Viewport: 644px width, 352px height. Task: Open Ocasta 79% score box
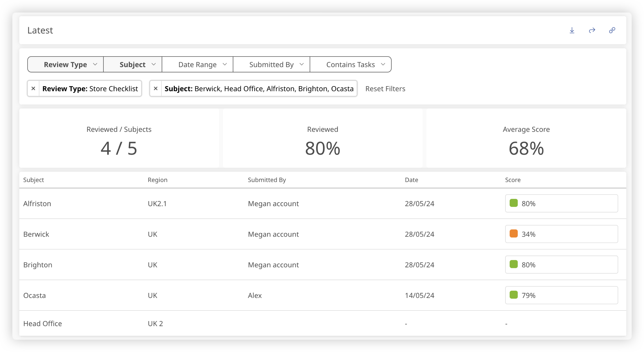[x=561, y=295]
